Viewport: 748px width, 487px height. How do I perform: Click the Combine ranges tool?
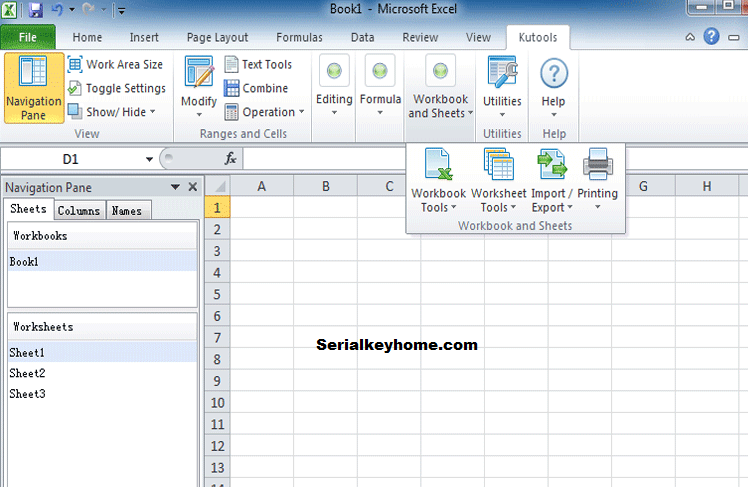pos(256,88)
